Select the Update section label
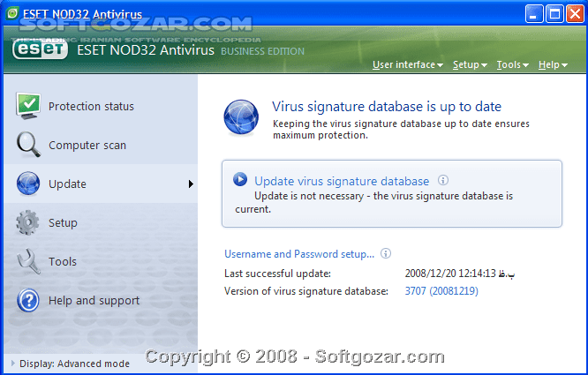Viewport: 588px width, 375px height. [x=67, y=184]
